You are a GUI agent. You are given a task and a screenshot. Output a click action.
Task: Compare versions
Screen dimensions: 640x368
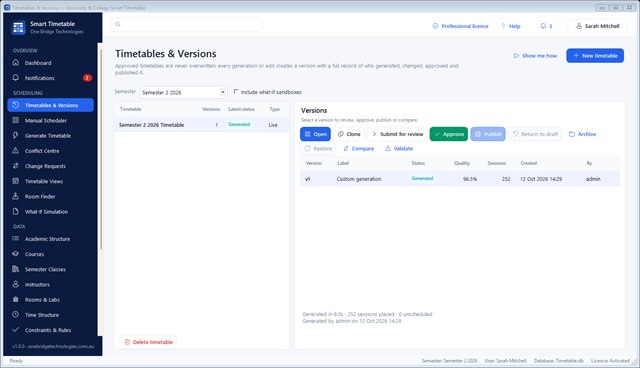pyautogui.click(x=359, y=149)
